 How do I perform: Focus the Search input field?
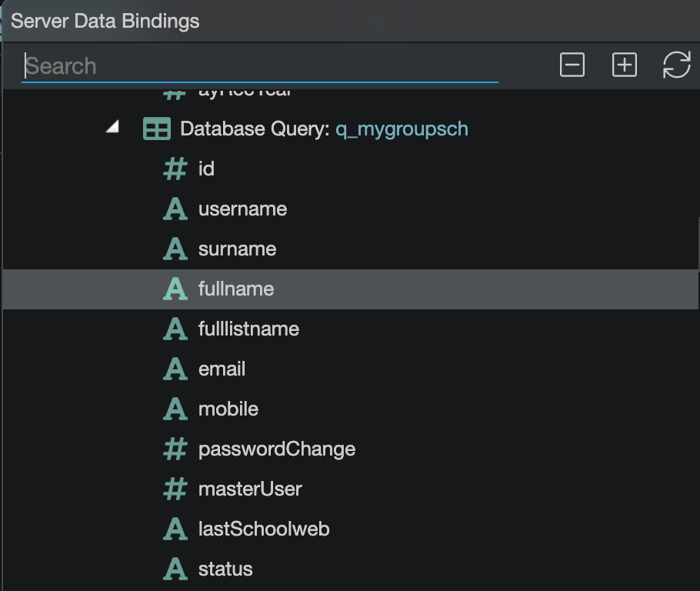260,66
